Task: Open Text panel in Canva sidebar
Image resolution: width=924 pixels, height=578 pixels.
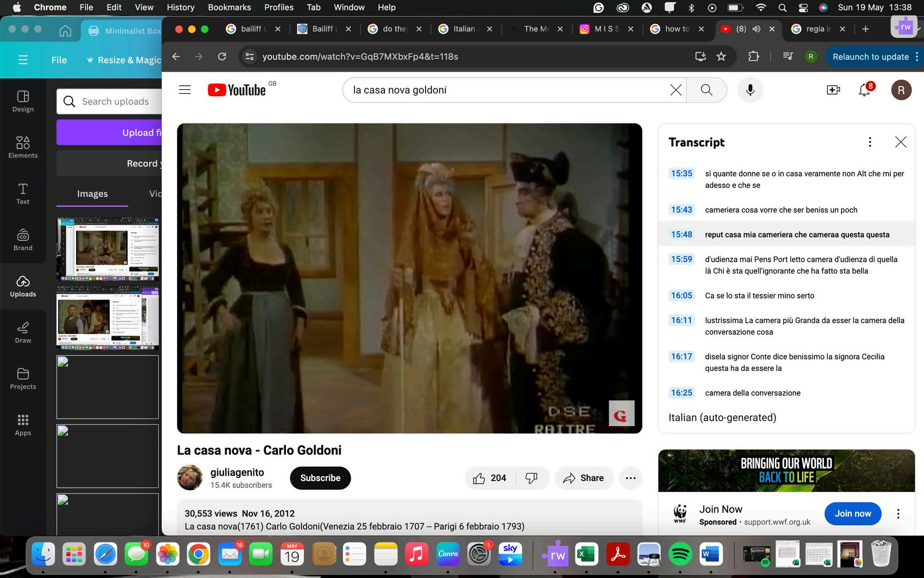Action: coord(23,193)
